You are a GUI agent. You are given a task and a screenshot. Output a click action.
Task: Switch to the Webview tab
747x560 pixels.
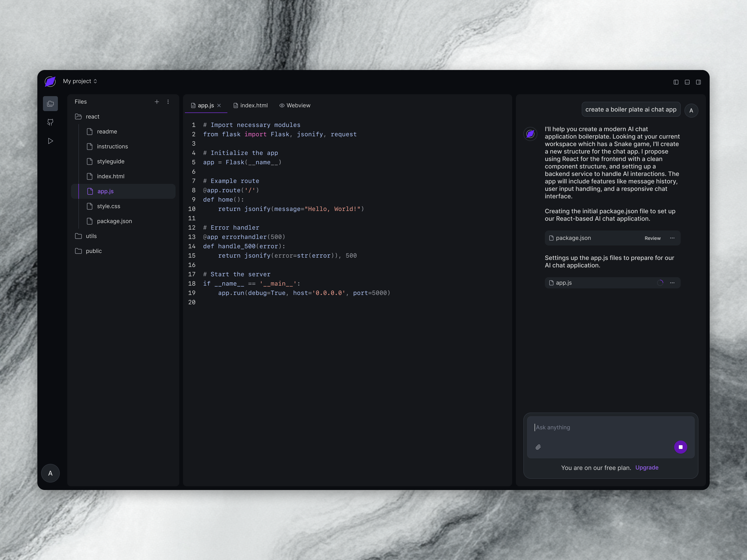click(295, 105)
